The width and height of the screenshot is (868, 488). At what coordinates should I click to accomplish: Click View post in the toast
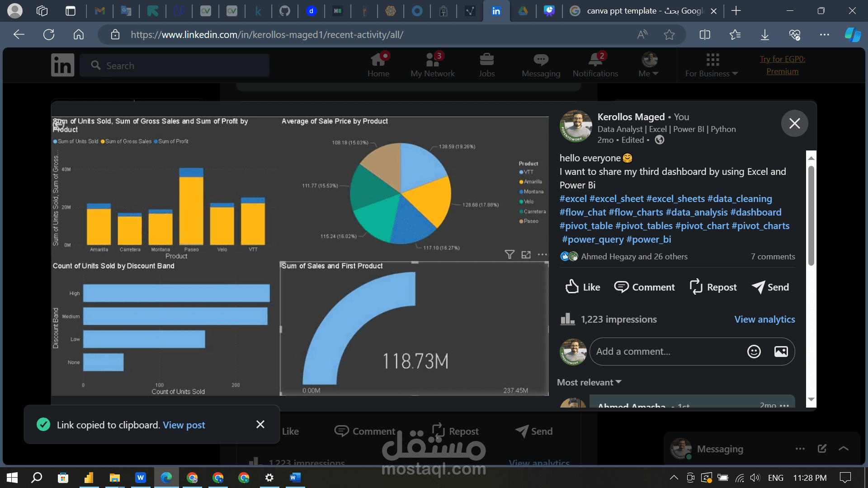click(184, 425)
